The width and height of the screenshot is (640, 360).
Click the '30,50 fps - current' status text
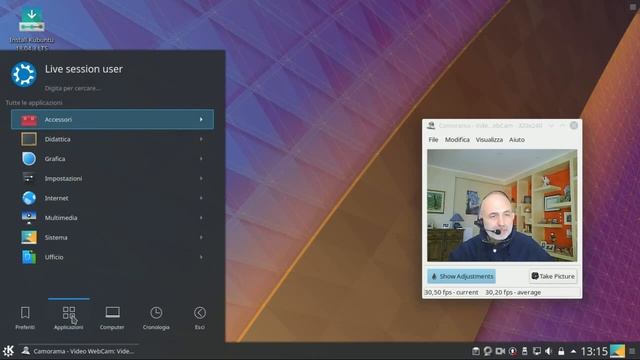451,292
